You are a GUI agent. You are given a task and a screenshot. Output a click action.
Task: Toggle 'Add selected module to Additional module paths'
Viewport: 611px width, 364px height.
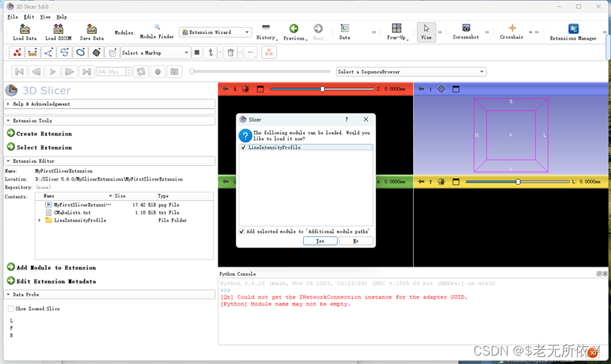click(x=242, y=231)
